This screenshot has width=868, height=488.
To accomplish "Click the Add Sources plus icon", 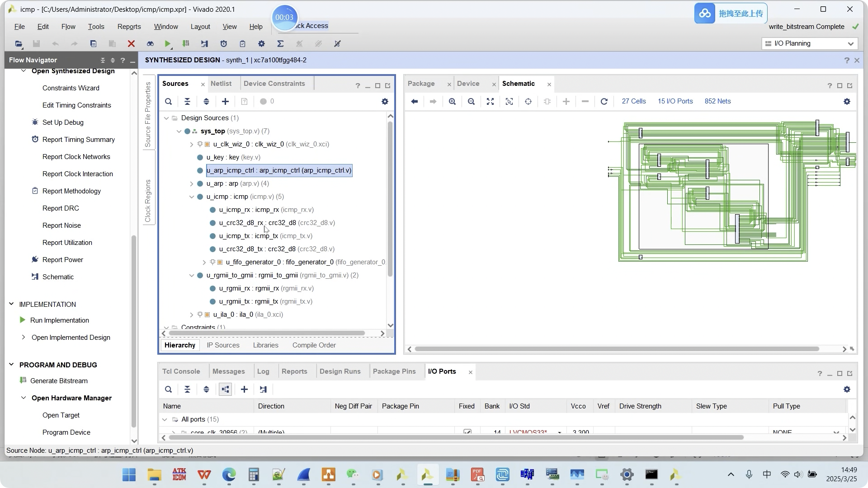I will (225, 102).
